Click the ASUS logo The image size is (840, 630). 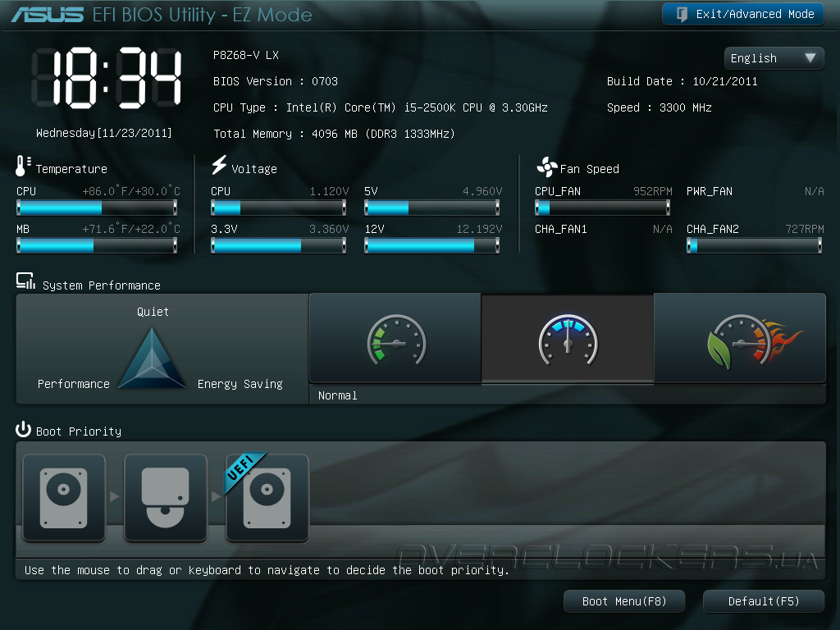(x=48, y=15)
